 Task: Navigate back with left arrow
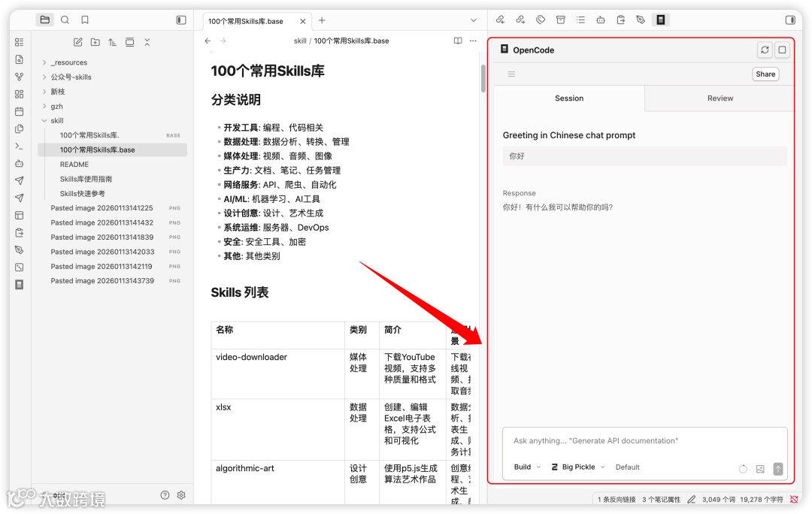pyautogui.click(x=208, y=41)
